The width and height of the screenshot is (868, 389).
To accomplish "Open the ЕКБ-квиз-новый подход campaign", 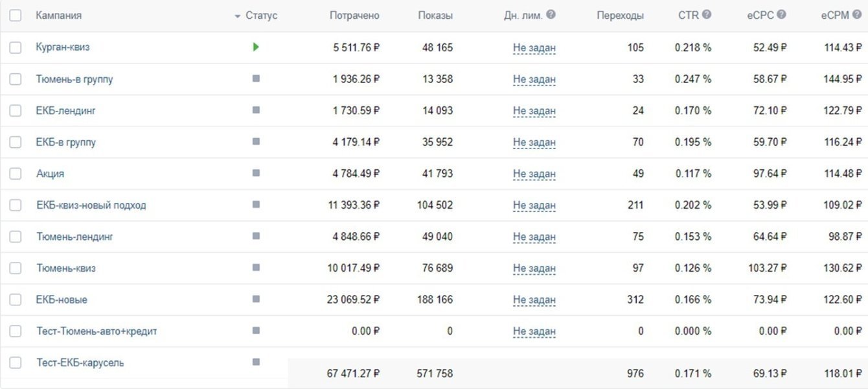I will [91, 205].
